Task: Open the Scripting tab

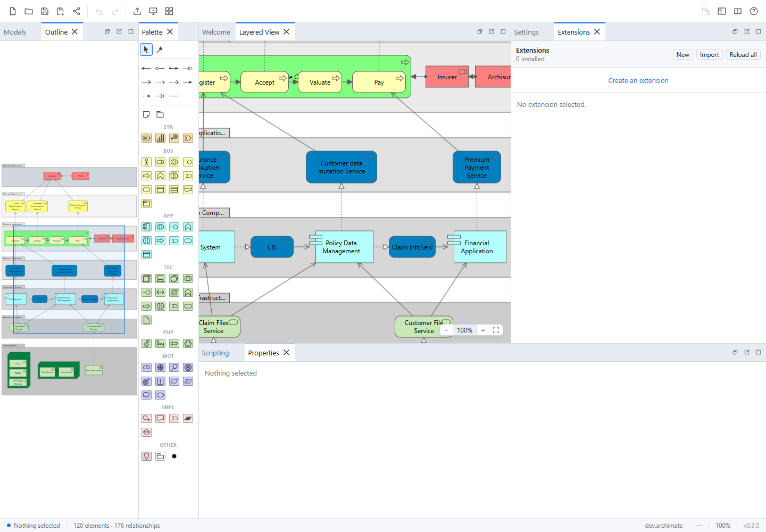Action: pyautogui.click(x=215, y=353)
